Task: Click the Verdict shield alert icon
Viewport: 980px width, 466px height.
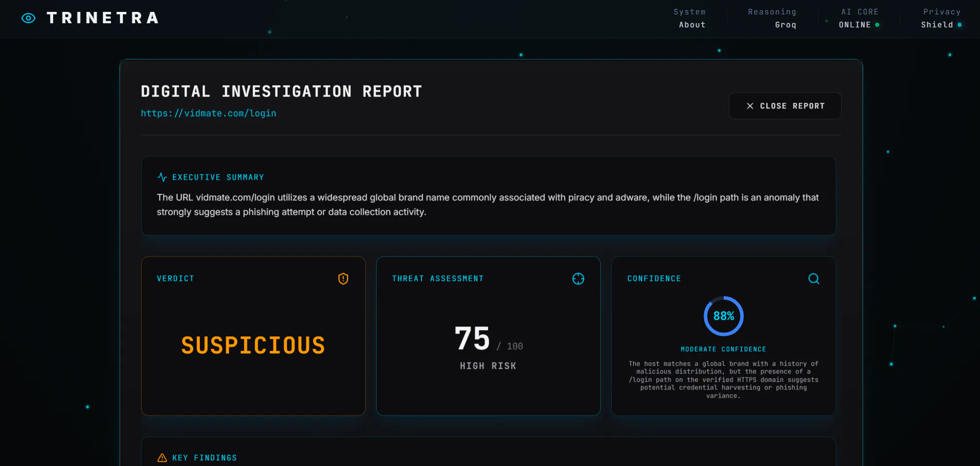Action: coord(343,279)
